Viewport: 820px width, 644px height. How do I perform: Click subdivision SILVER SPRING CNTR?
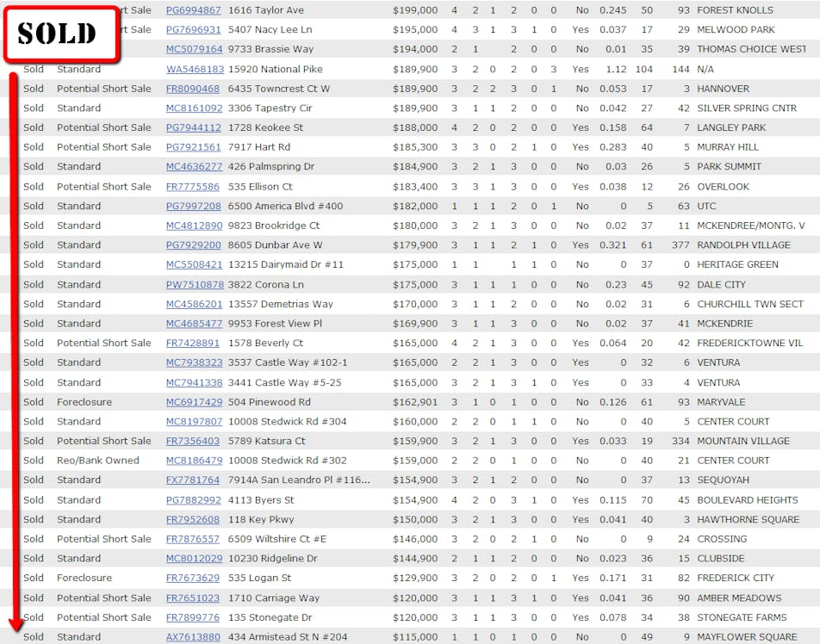(x=747, y=108)
